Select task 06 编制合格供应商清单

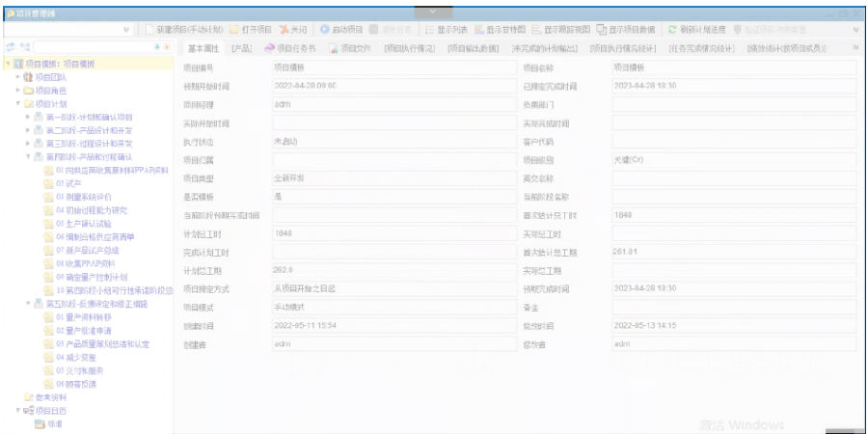(x=95, y=237)
